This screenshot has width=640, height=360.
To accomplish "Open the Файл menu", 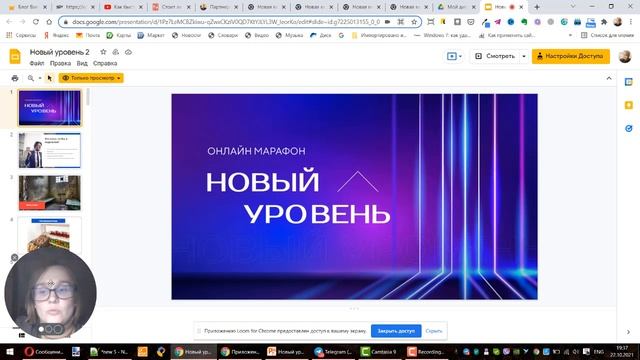I will [37, 63].
